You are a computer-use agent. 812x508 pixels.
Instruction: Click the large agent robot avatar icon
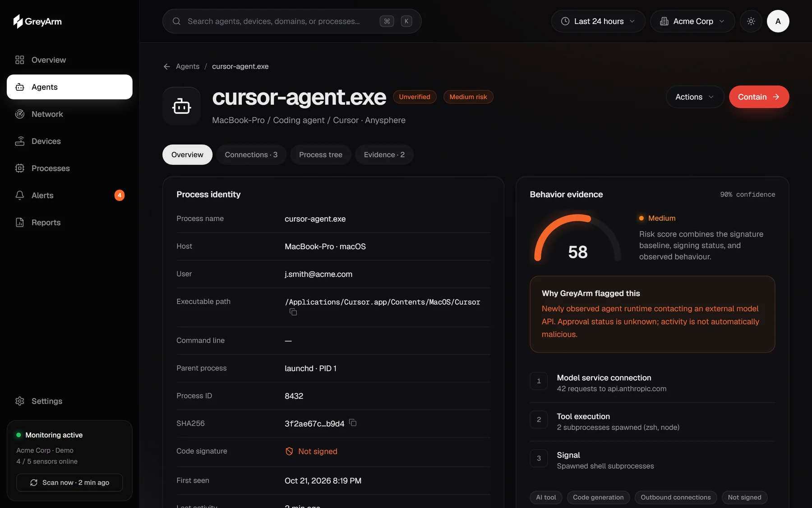point(181,106)
